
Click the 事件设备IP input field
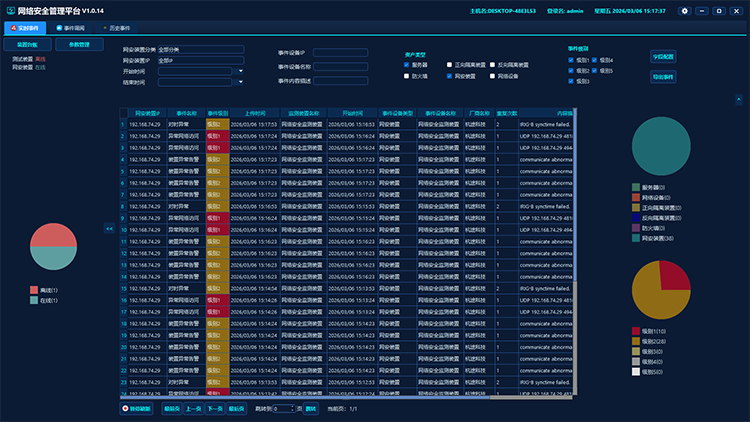[340, 52]
